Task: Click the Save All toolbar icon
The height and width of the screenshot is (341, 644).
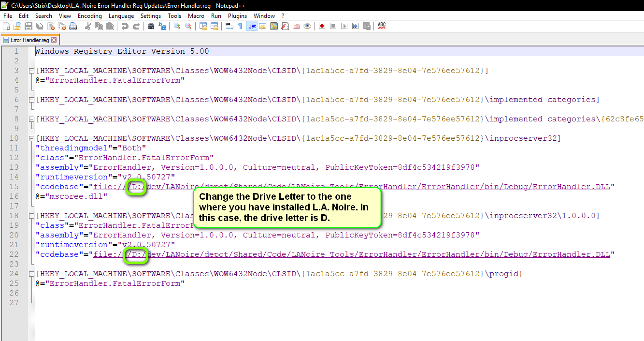Action: (x=40, y=26)
